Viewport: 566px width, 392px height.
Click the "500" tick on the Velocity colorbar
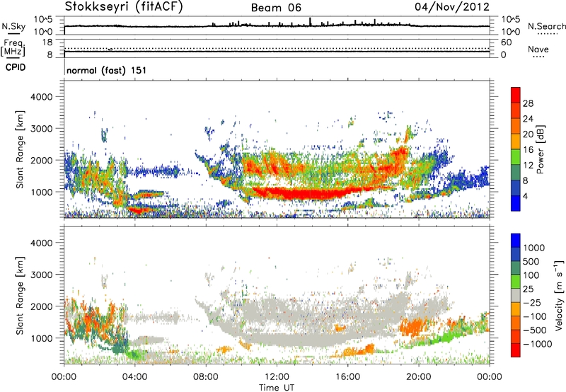tap(531, 261)
